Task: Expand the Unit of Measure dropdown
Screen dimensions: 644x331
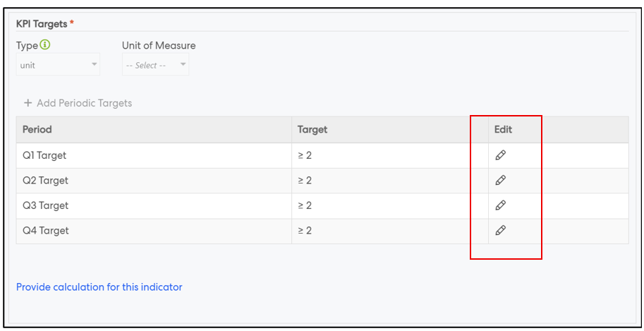Action: coord(154,65)
